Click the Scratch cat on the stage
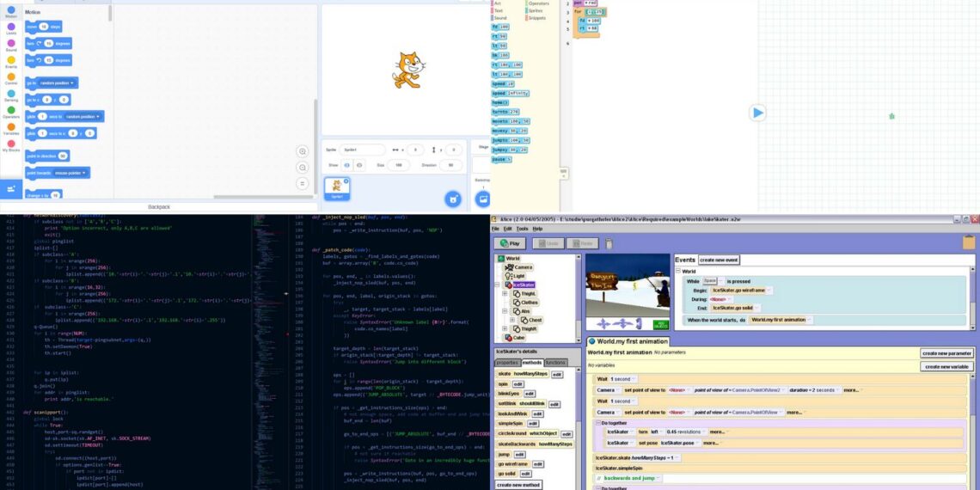 (407, 70)
